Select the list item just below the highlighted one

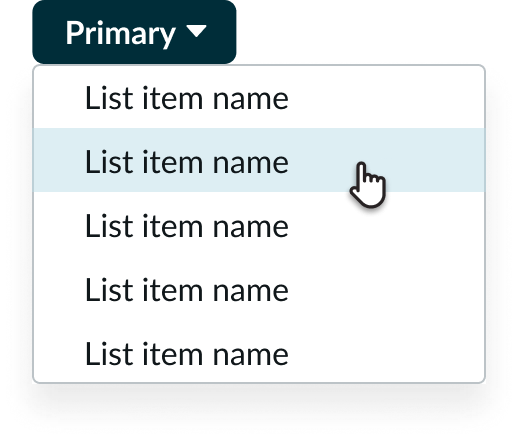coord(259,224)
